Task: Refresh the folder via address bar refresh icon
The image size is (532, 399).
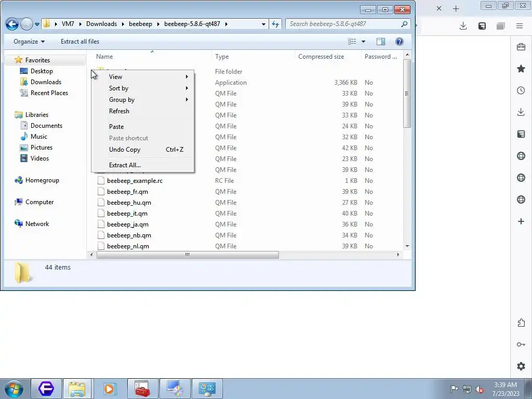Action: (x=275, y=24)
